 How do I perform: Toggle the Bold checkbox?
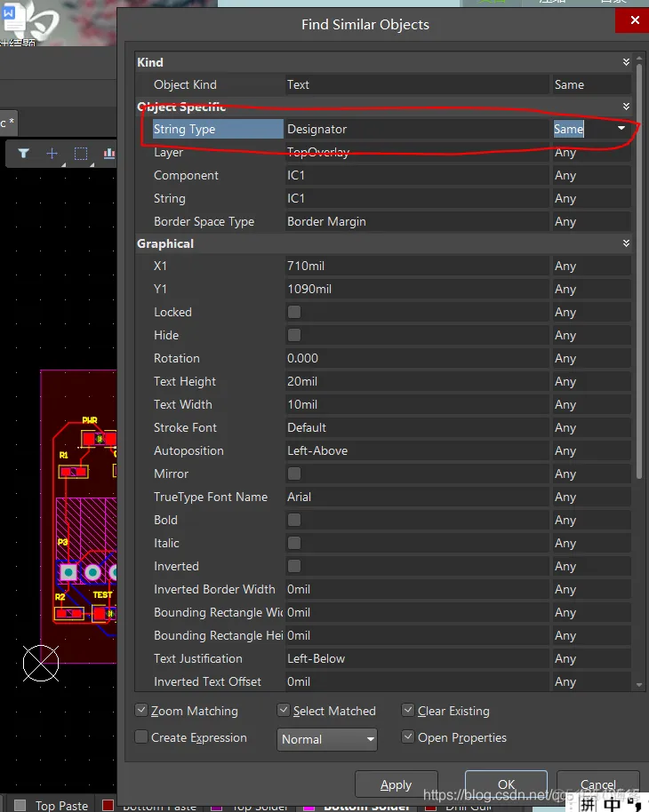[x=294, y=520]
